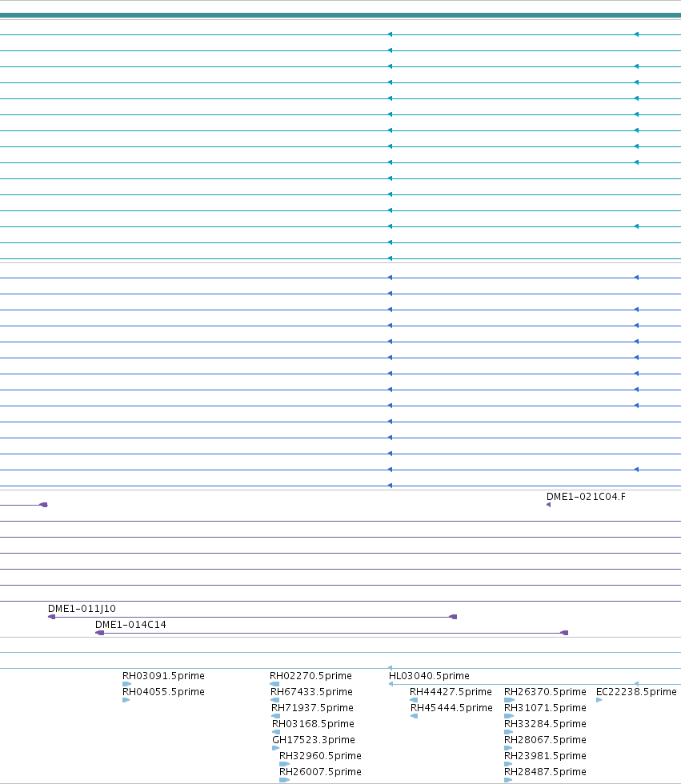The image size is (681, 784).
Task: Click the arrow glyph beneath RH02270.5prime
Action: (274, 684)
